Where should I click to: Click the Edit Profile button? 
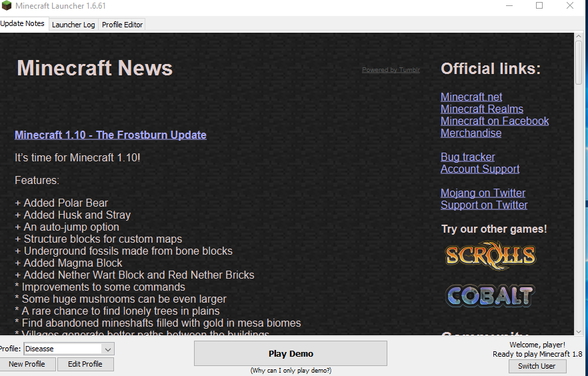(x=85, y=364)
